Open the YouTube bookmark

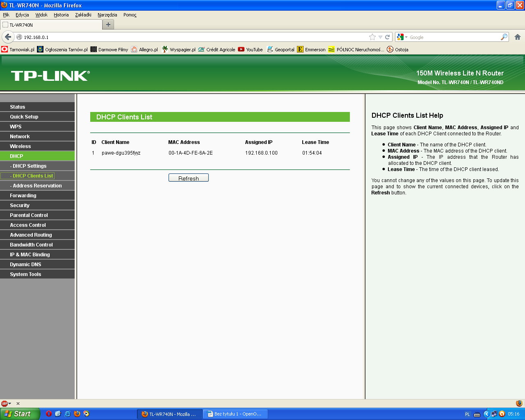(250, 50)
